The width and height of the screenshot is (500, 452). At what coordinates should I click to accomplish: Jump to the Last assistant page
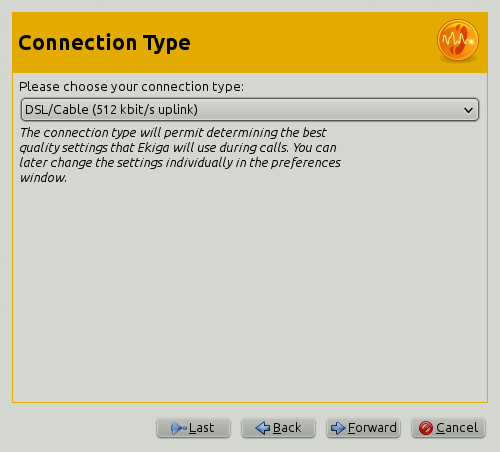[193, 428]
